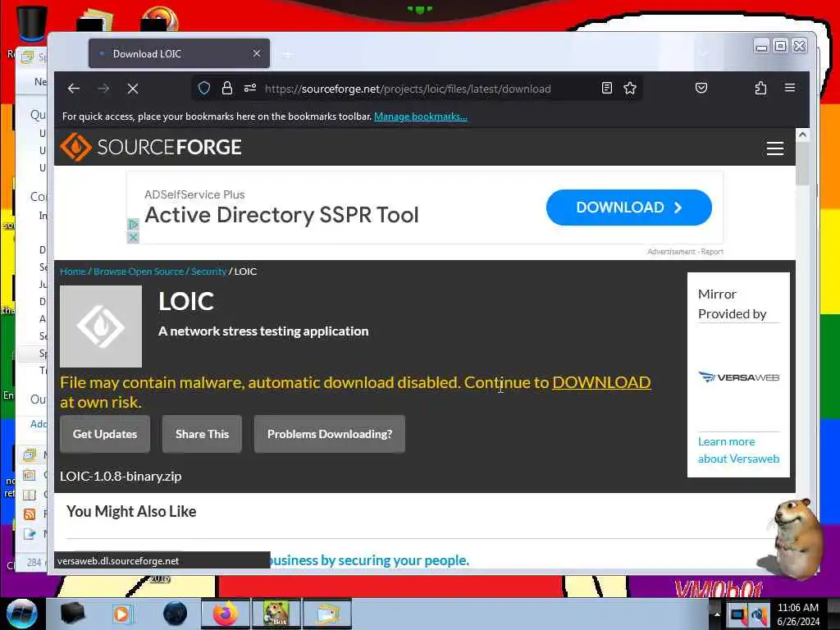This screenshot has width=840, height=630.
Task: Click Share This button
Action: tap(202, 434)
